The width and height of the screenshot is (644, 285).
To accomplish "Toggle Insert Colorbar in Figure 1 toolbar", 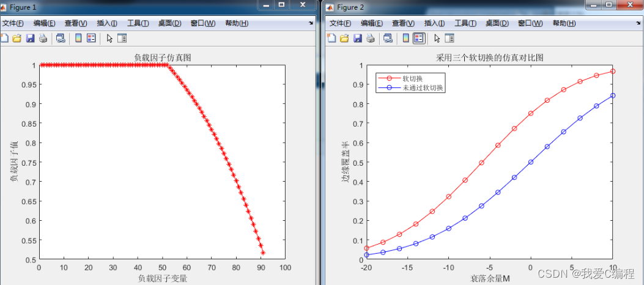I will point(78,39).
